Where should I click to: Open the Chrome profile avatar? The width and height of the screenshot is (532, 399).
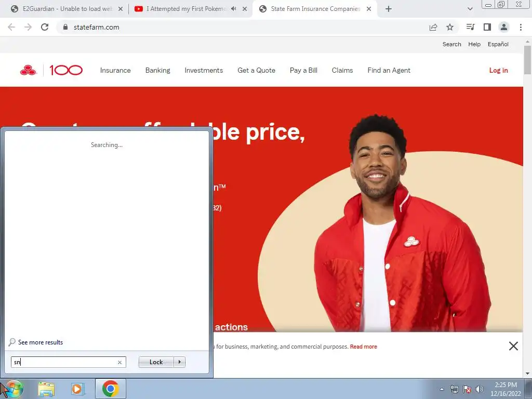pyautogui.click(x=504, y=27)
